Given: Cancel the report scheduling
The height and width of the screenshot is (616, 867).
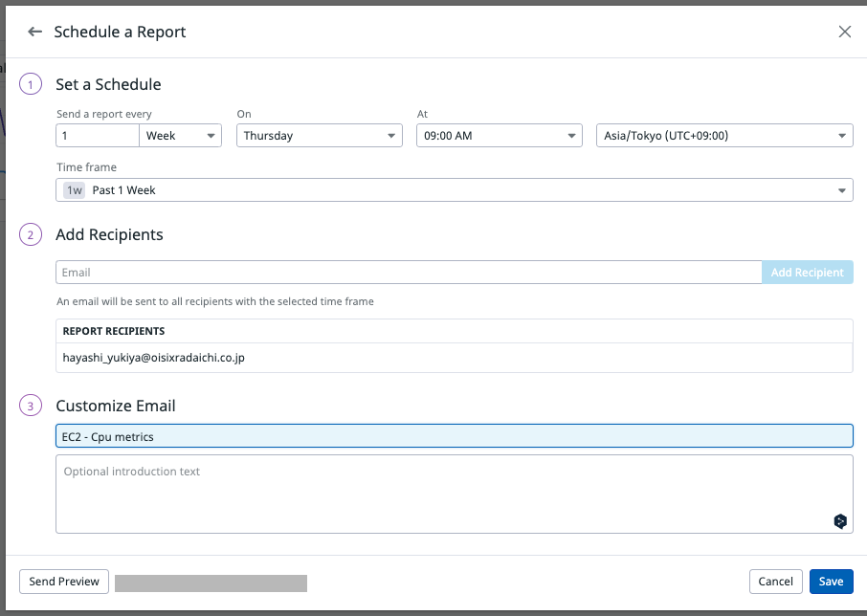Looking at the screenshot, I should coord(775,582).
